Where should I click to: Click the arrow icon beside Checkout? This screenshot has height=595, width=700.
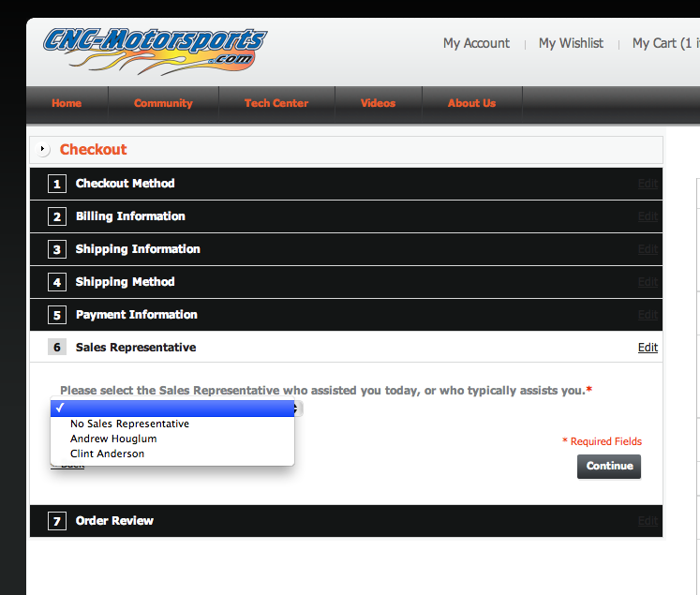pos(44,150)
